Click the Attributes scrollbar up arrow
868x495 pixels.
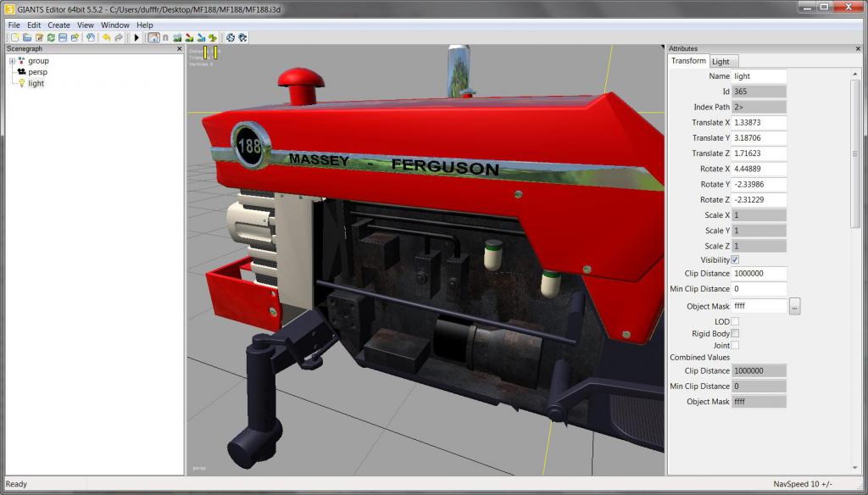(x=855, y=75)
